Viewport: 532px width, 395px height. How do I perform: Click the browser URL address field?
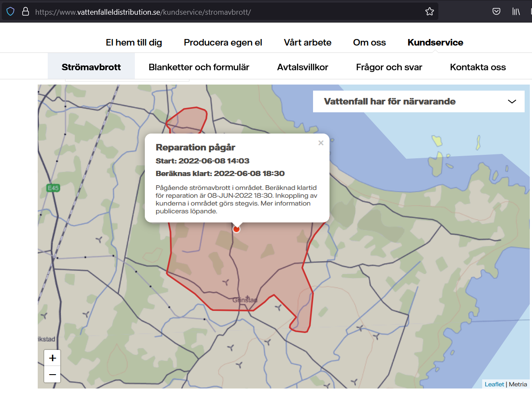[x=220, y=12]
